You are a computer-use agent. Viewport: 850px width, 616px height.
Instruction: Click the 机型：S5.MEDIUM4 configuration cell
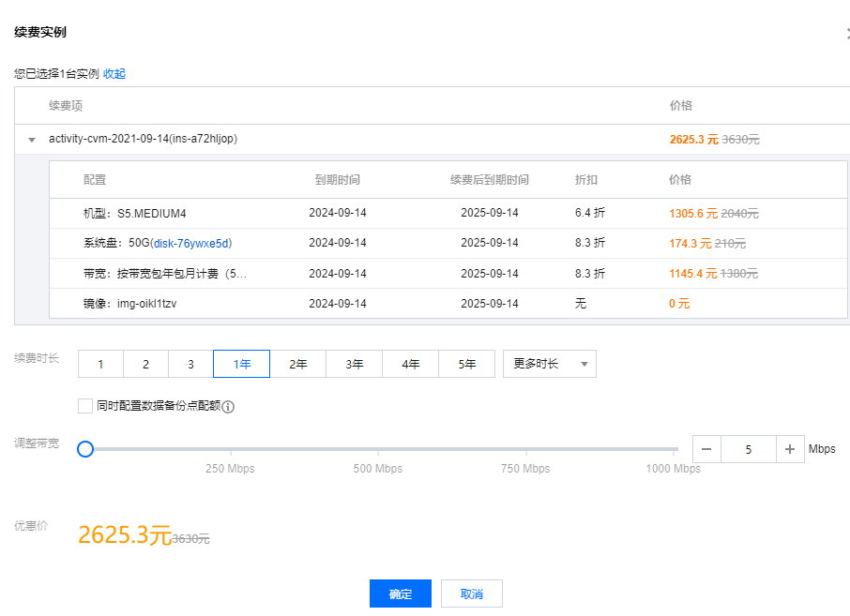pos(135,214)
